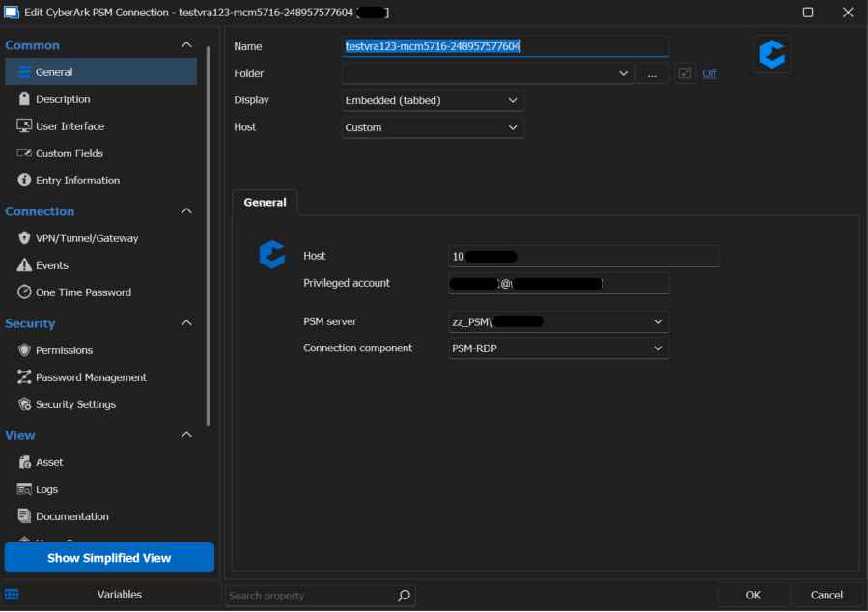
Task: Click the VPN/Tunnel/Gateway shield icon
Action: (x=24, y=237)
